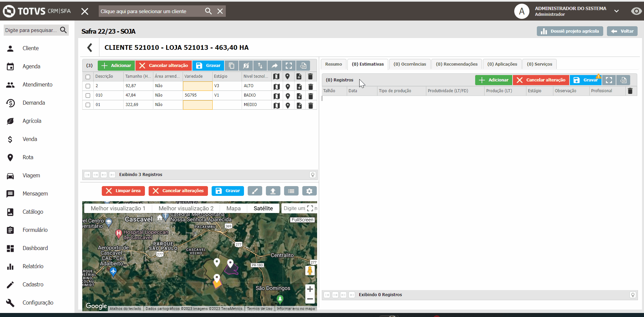Click the client selection search field
The width and height of the screenshot is (644, 317).
click(152, 11)
